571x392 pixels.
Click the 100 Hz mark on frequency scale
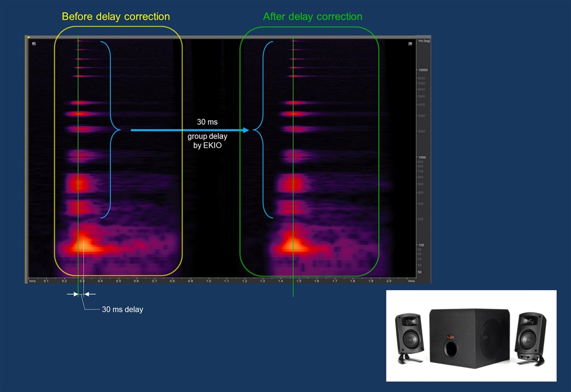tap(421, 245)
